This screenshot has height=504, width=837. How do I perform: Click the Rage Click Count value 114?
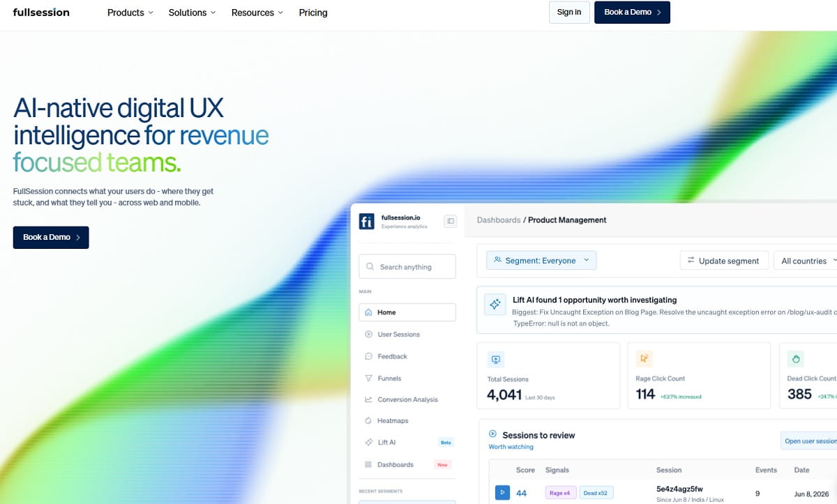(x=645, y=395)
